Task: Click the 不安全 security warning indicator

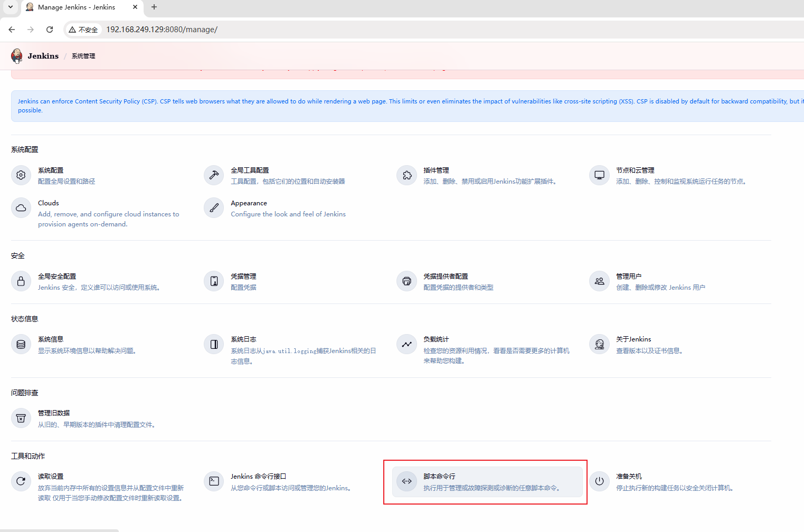Action: click(x=83, y=30)
